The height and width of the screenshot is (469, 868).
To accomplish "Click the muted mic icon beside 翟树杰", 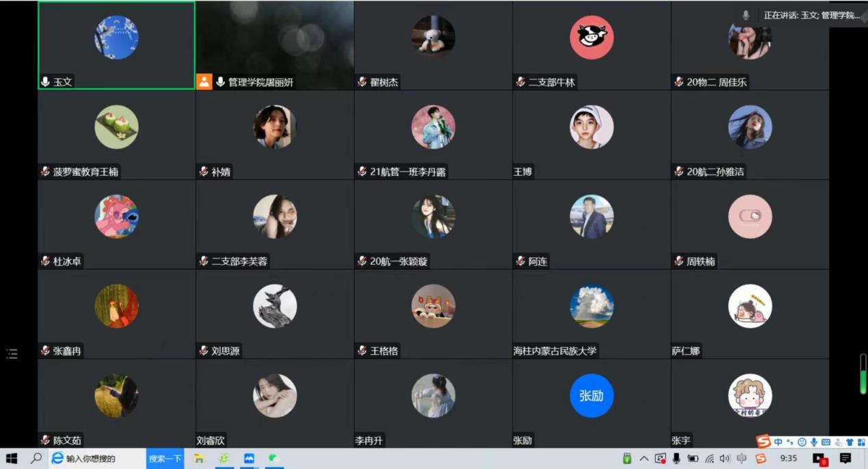I will click(362, 81).
